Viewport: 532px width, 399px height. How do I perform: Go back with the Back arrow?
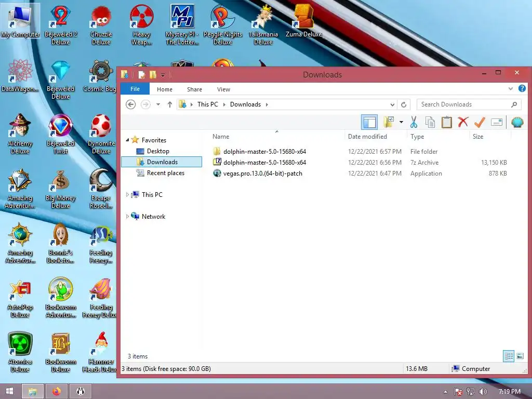(130, 104)
